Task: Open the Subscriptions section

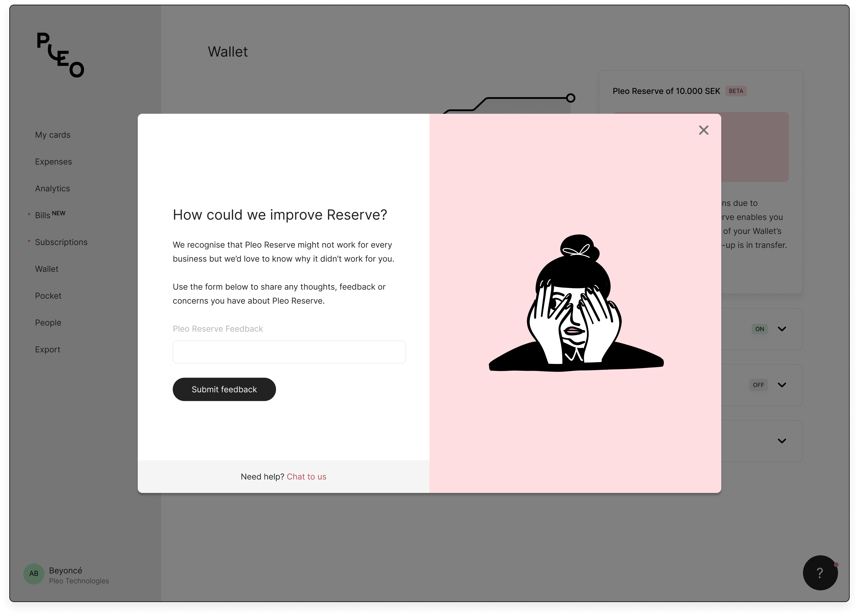Action: [x=61, y=241]
